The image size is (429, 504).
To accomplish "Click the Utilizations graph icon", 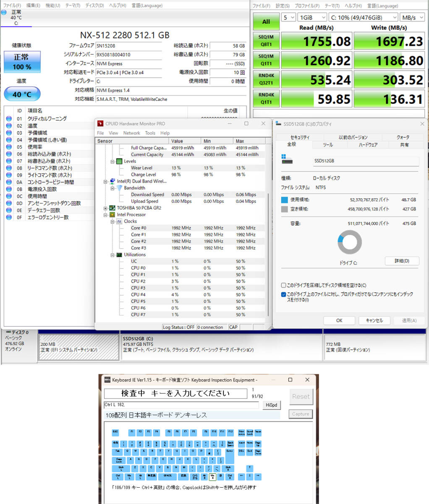I will (x=119, y=255).
